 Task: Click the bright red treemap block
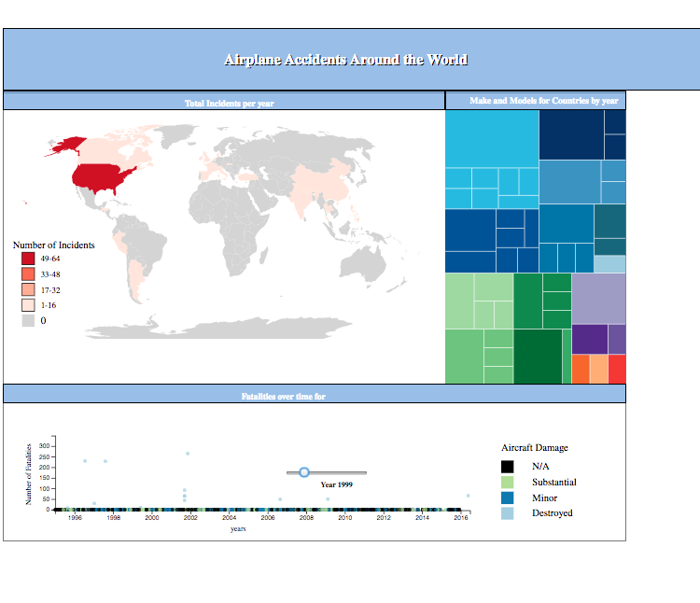click(617, 369)
